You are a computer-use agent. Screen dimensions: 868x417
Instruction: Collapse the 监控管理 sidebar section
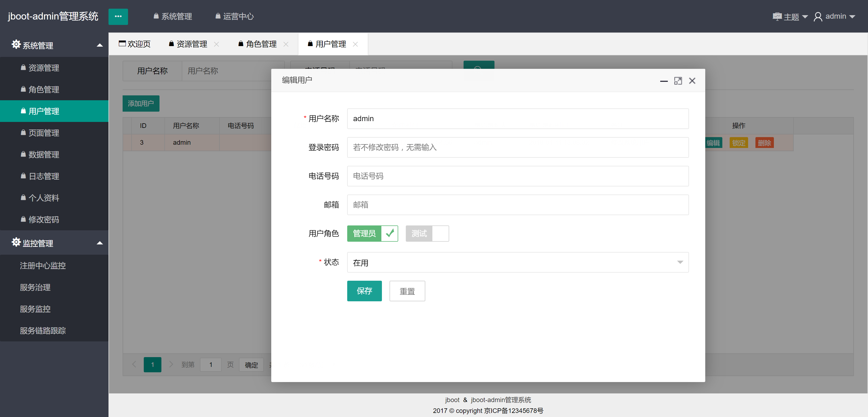(99, 243)
